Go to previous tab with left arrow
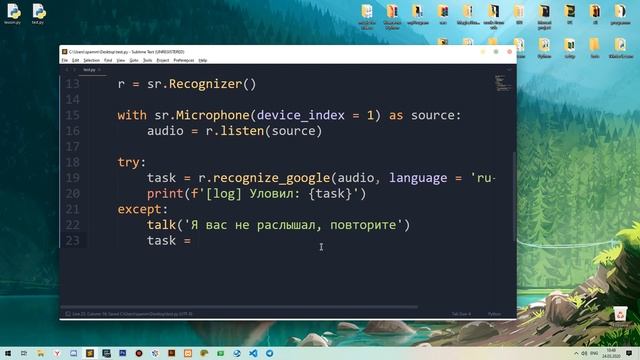This screenshot has height=360, width=640. click(67, 70)
